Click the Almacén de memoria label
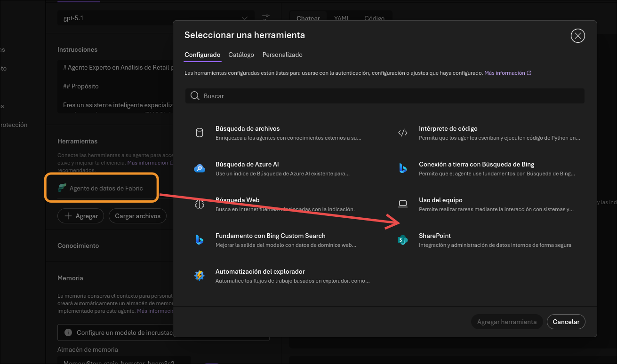 pos(88,349)
